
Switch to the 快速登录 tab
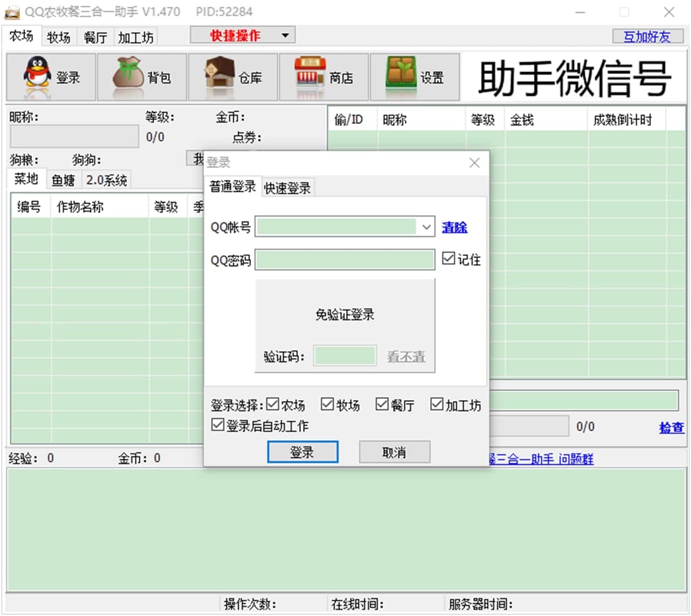(285, 186)
